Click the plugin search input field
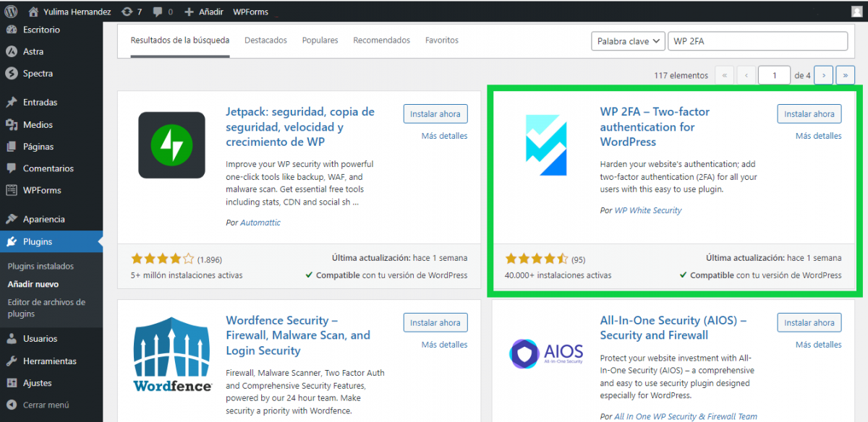 click(x=757, y=41)
